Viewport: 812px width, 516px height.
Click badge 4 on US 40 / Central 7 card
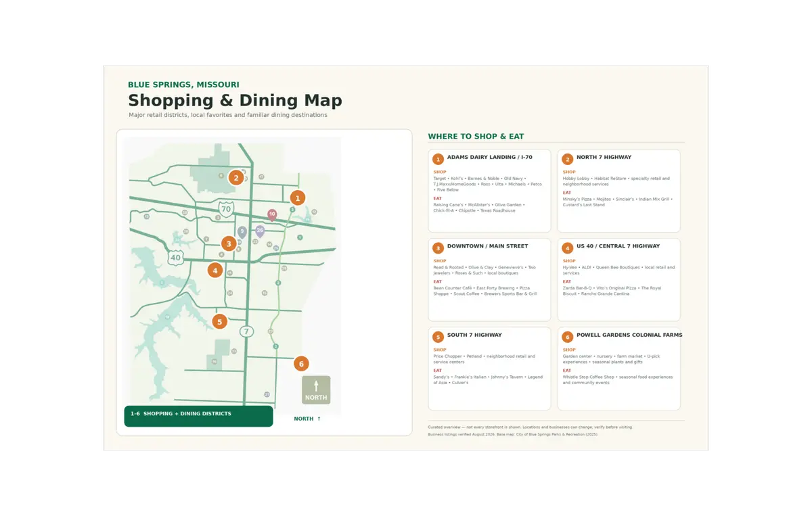click(567, 248)
